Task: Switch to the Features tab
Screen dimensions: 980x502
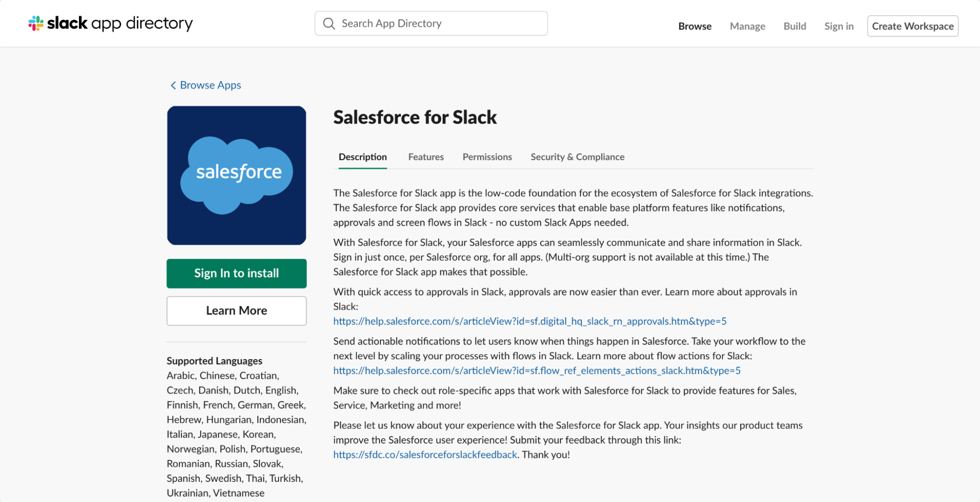Action: click(426, 157)
